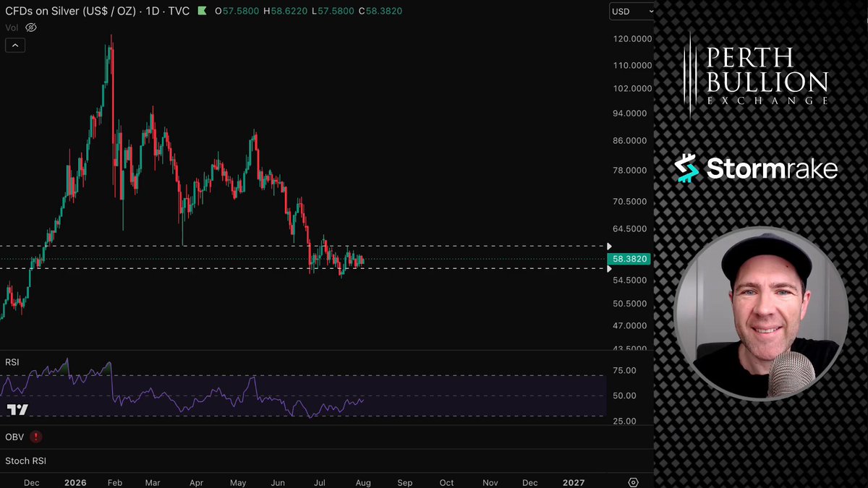Click the RSI scale value 50.00
The width and height of the screenshot is (868, 488).
click(626, 396)
